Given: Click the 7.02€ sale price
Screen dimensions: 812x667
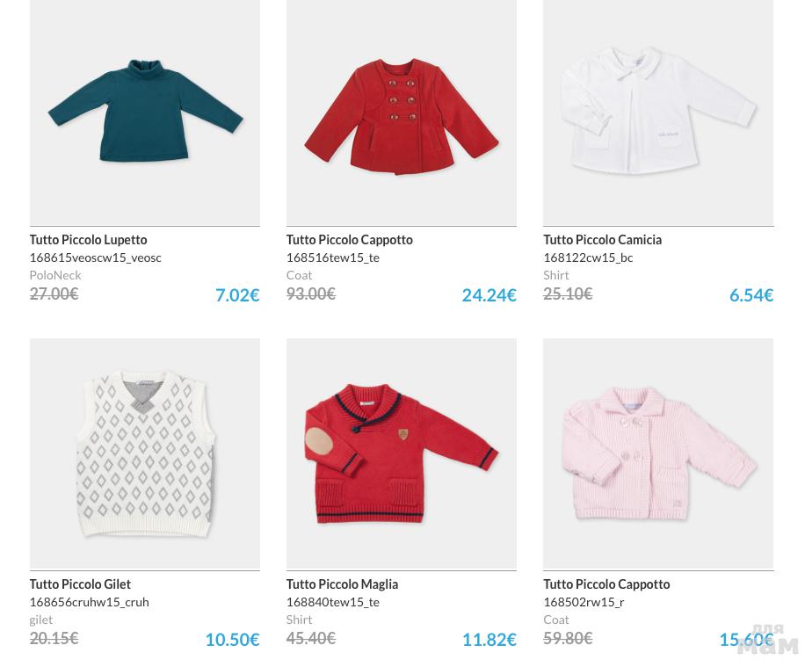Looking at the screenshot, I should click(237, 295).
